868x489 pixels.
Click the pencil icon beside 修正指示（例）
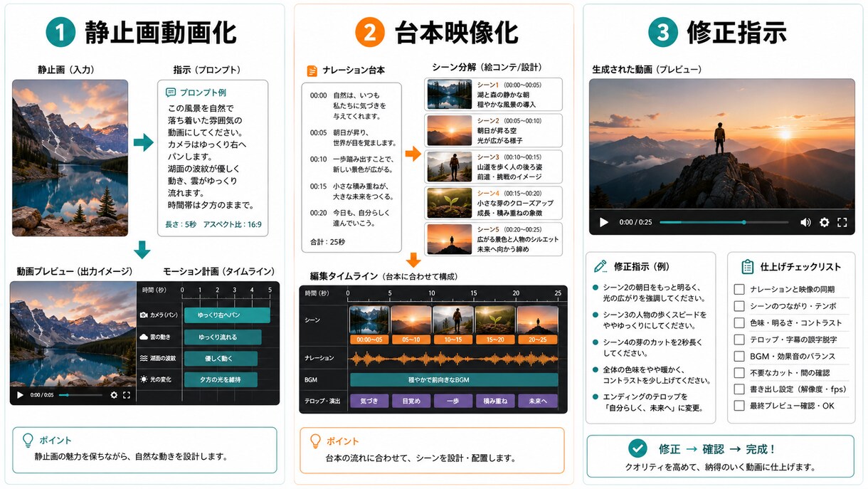600,266
